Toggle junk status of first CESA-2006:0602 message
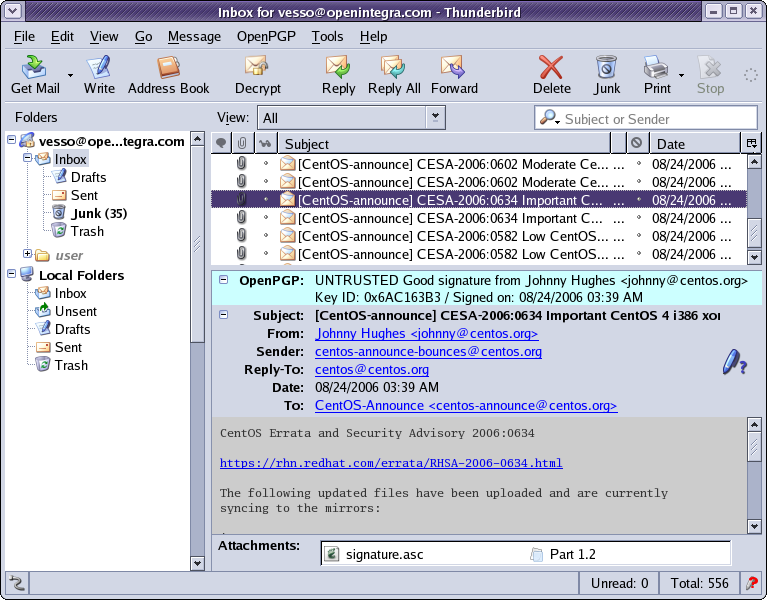This screenshot has width=767, height=600. (638, 164)
